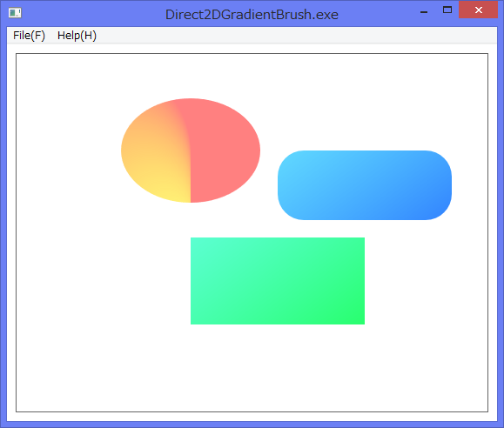
Task: Click the yellow bottom area of the ellipse
Action: pos(173,191)
